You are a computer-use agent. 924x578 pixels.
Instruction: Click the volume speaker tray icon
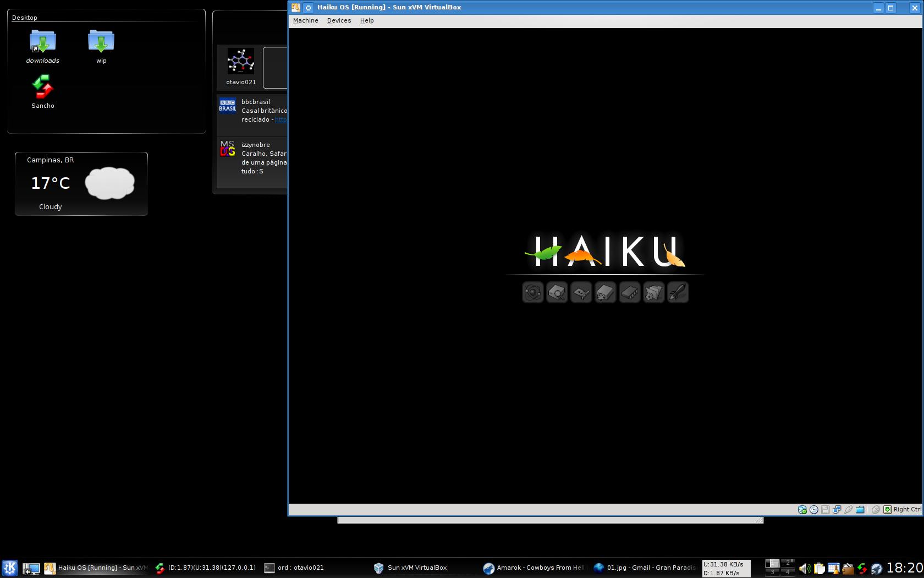click(x=805, y=569)
